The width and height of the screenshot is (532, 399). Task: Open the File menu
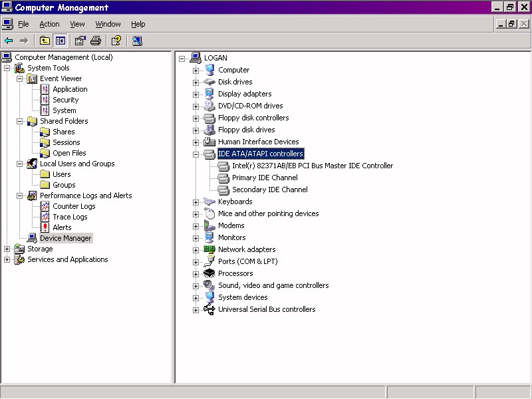23,24
